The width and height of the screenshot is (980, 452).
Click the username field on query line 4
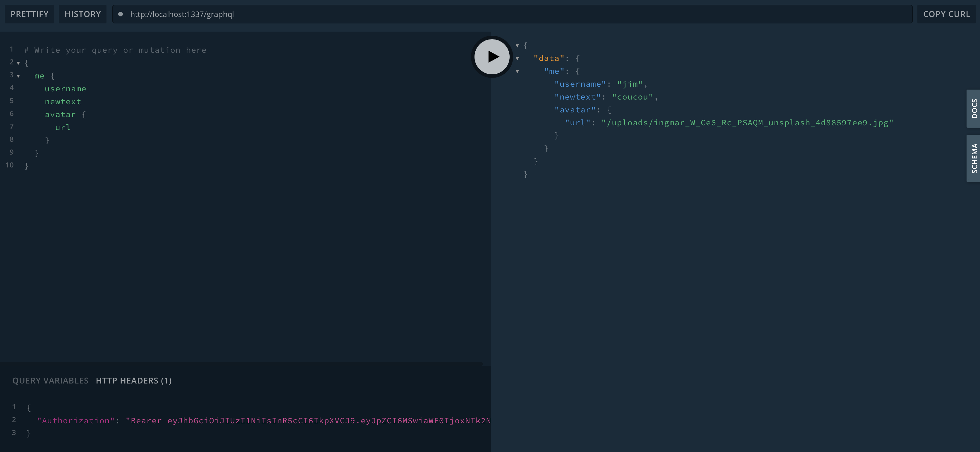(66, 89)
